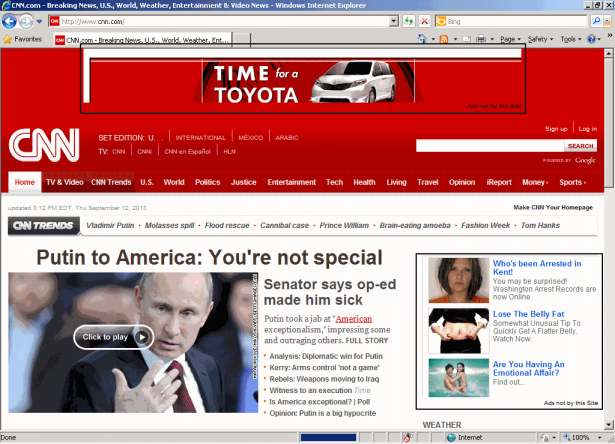
Task: Open the CNN en Español TV link
Action: (x=187, y=151)
